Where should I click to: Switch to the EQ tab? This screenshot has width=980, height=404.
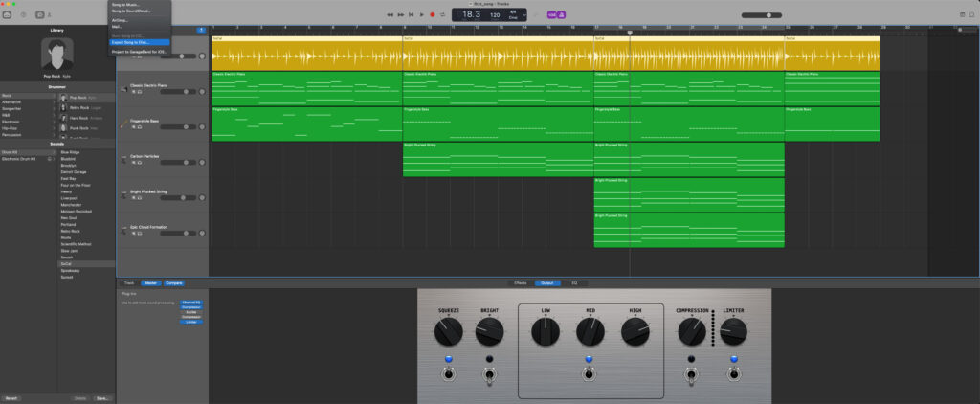point(574,282)
